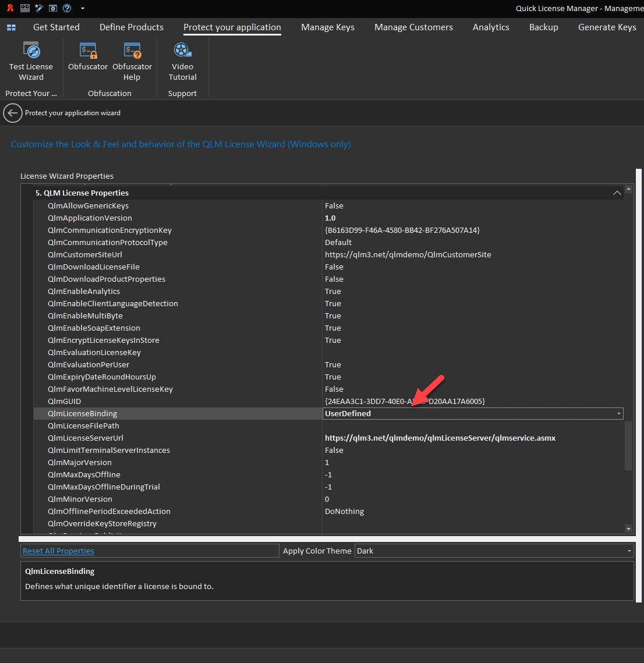Select the QlmLimitTerminalServerInstances property name
Screen dimensions: 644x663
click(109, 451)
